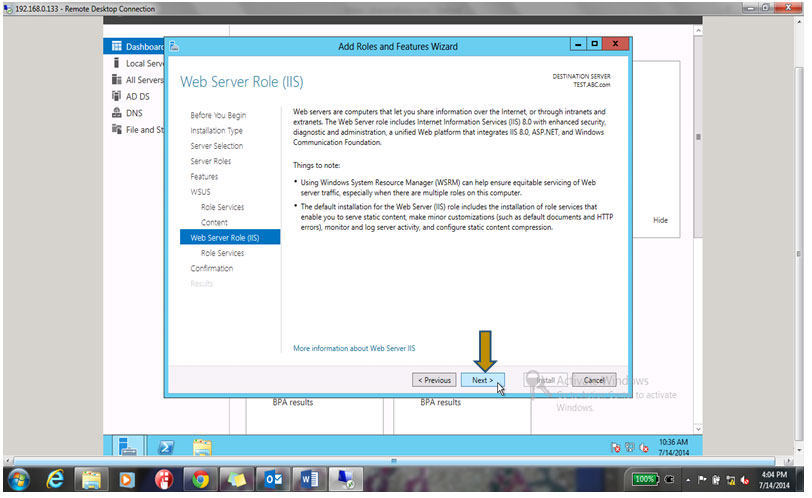Open Dashboard in Server Manager sidebar
This screenshot has width=812, height=498.
click(x=134, y=47)
